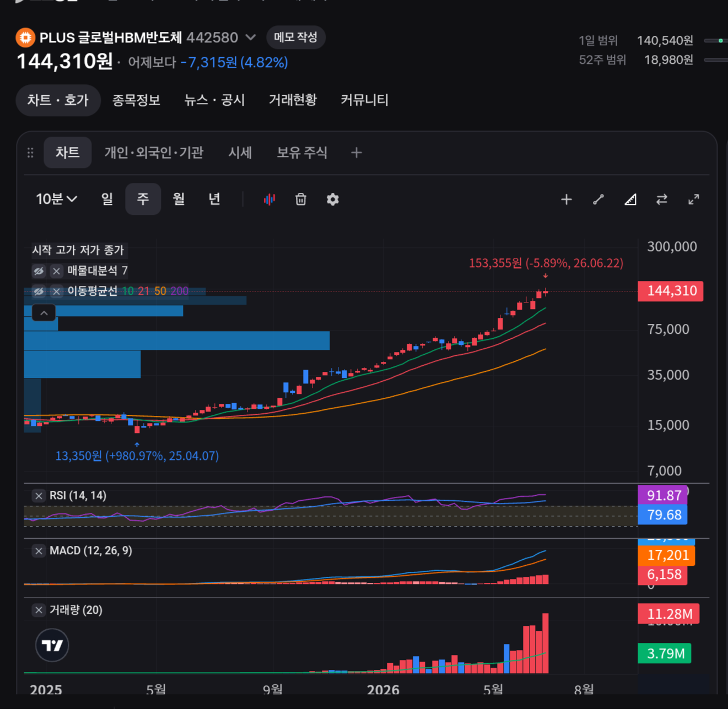Toggle visibility of 이동평균선 indicator
728x709 pixels.
point(39,291)
